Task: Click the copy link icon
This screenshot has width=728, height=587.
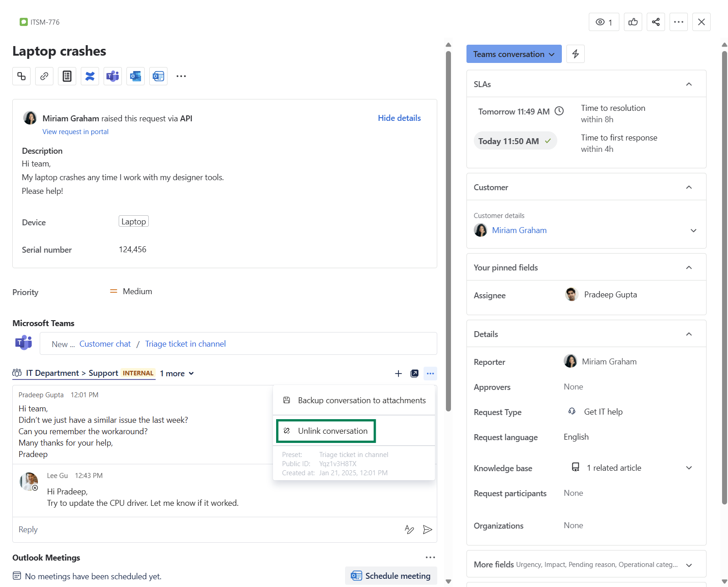Action: 44,76
